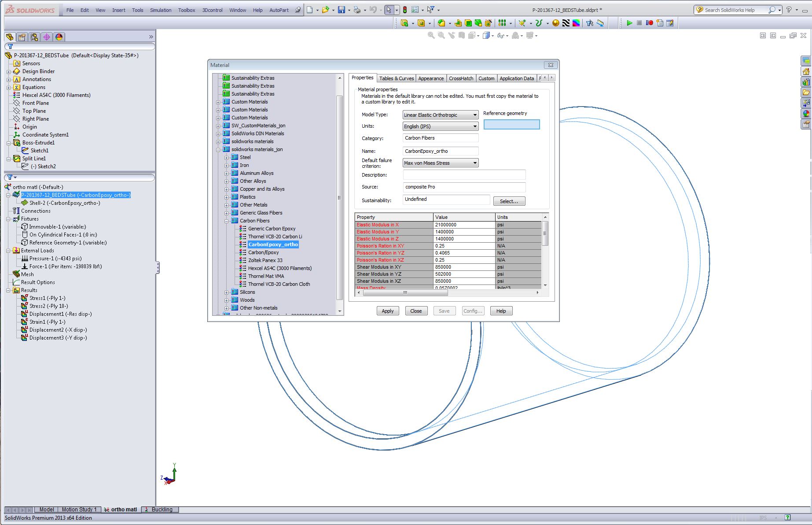Click the Description text field

(464, 175)
